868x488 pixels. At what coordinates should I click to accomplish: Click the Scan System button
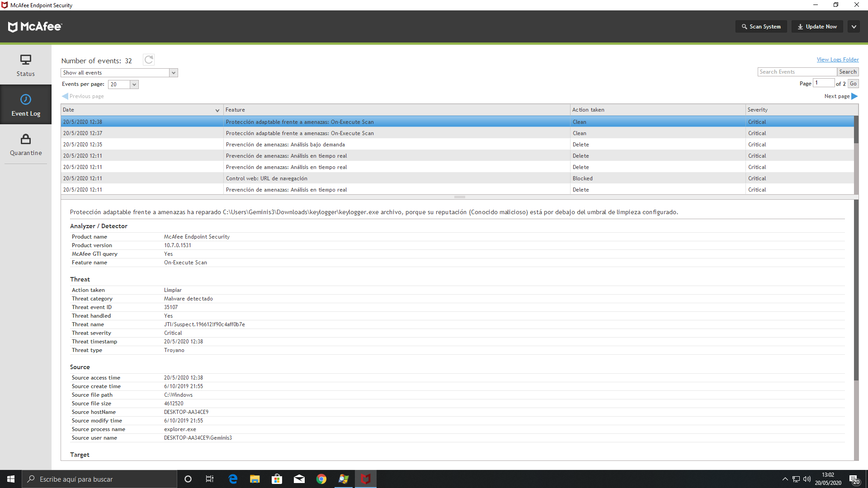coord(761,27)
